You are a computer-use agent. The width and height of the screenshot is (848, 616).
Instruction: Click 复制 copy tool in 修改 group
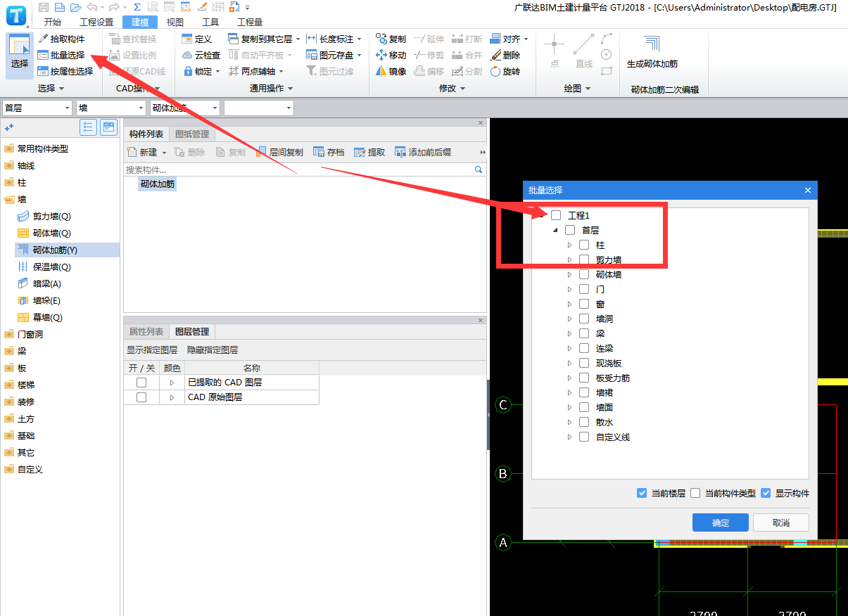(x=391, y=39)
